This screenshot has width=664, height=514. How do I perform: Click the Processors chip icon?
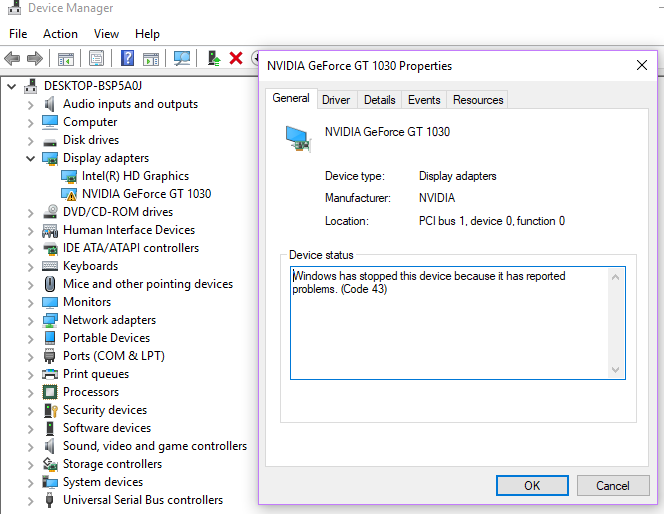pos(50,392)
